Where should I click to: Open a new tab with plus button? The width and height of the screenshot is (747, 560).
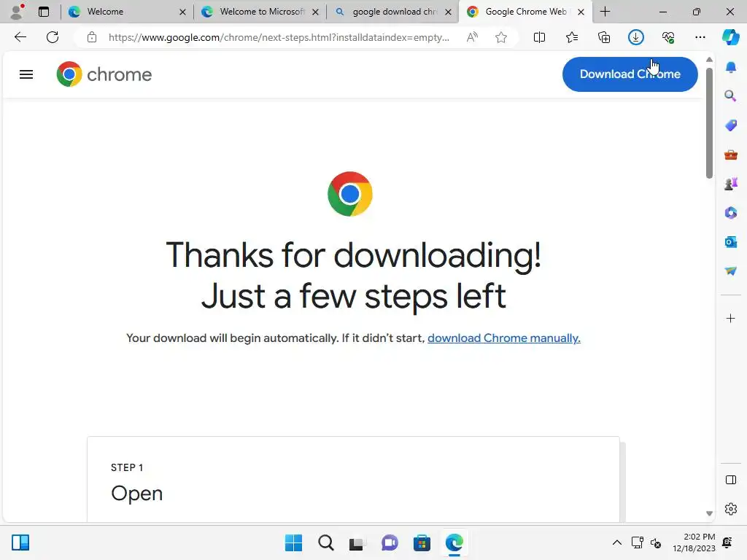click(605, 12)
